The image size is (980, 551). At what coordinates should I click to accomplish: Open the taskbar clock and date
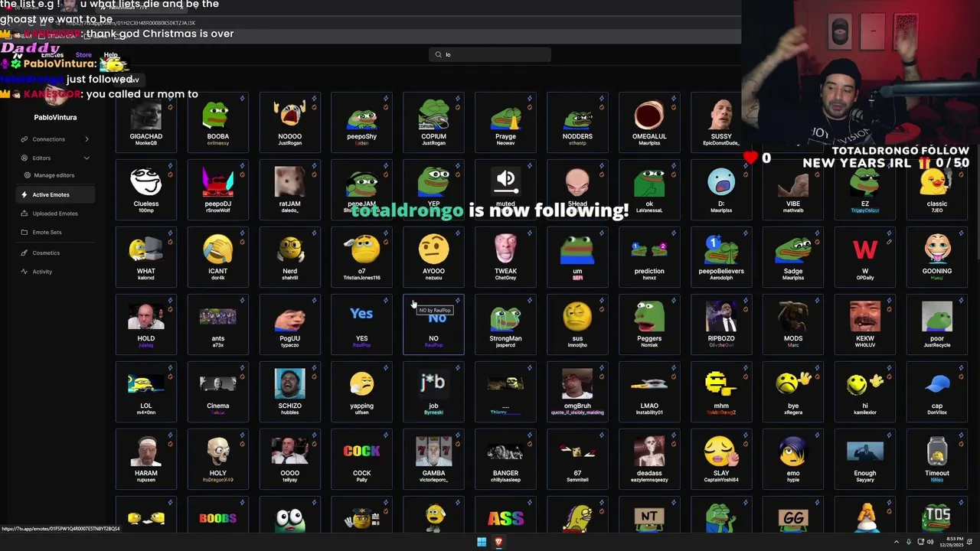tap(952, 542)
